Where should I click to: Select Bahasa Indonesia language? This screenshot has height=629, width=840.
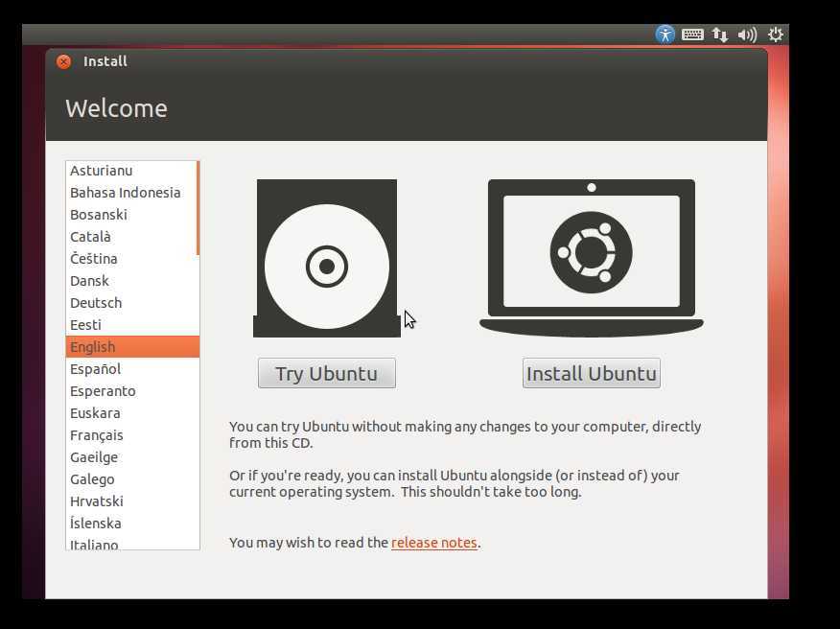tap(131, 193)
